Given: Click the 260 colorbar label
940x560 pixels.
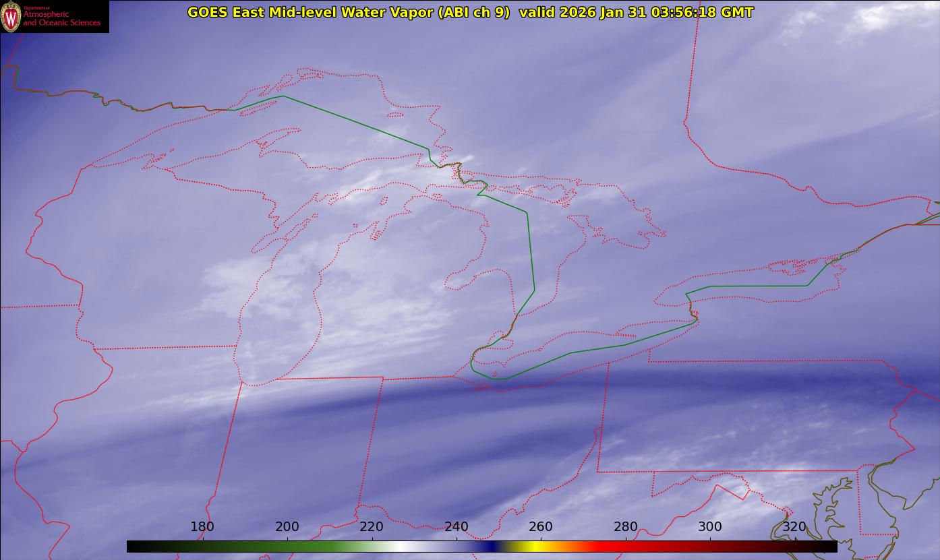Looking at the screenshot, I should point(541,526).
